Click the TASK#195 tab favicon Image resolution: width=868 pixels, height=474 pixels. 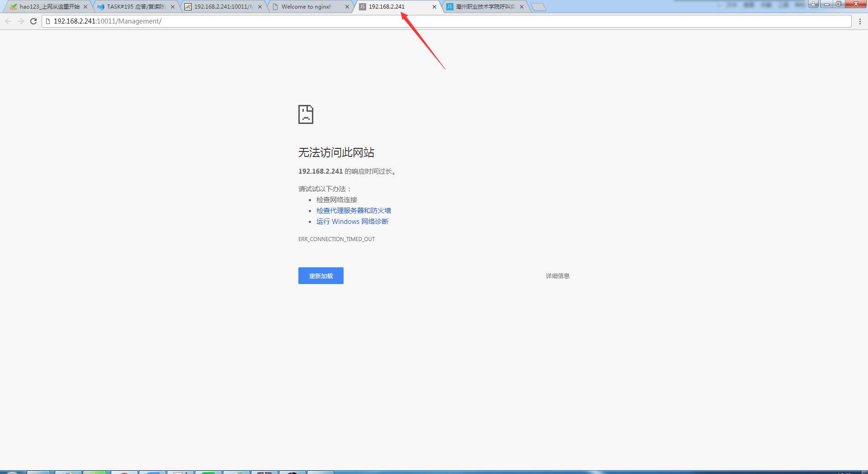(x=101, y=7)
